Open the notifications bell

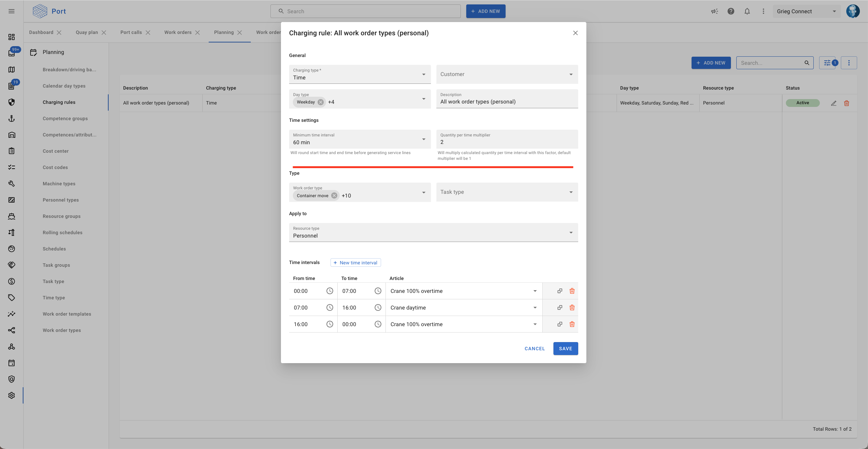[x=747, y=11]
